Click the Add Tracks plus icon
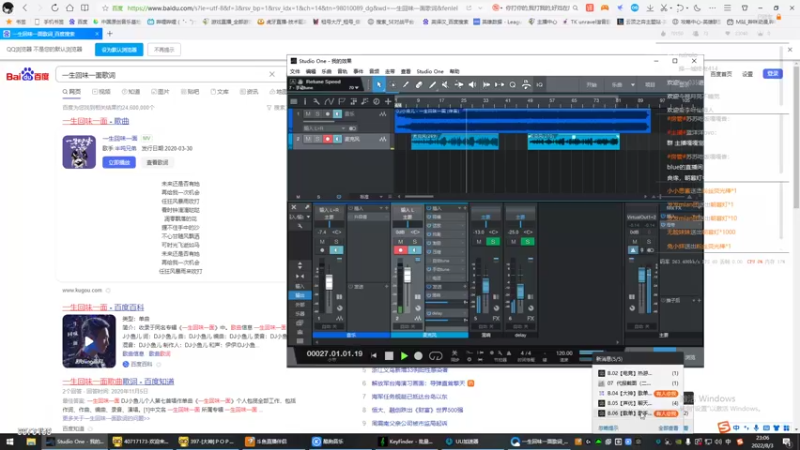 pos(388,102)
